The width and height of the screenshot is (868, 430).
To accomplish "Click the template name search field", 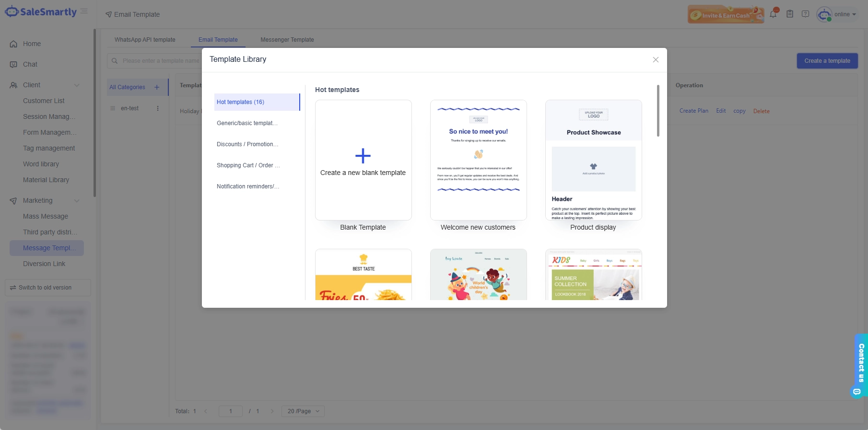I will pyautogui.click(x=154, y=61).
